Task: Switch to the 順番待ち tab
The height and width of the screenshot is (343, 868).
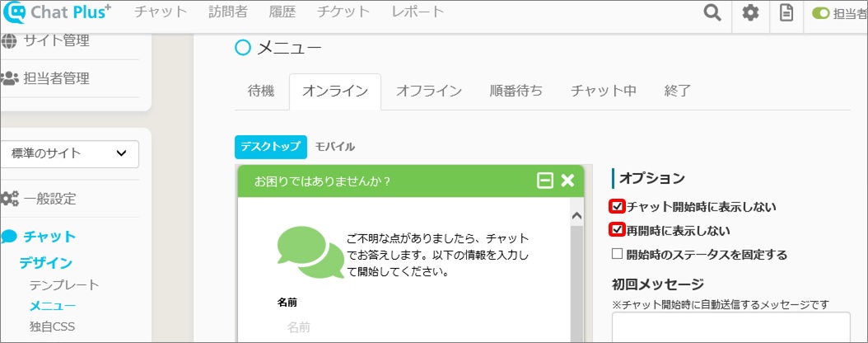Action: point(516,92)
